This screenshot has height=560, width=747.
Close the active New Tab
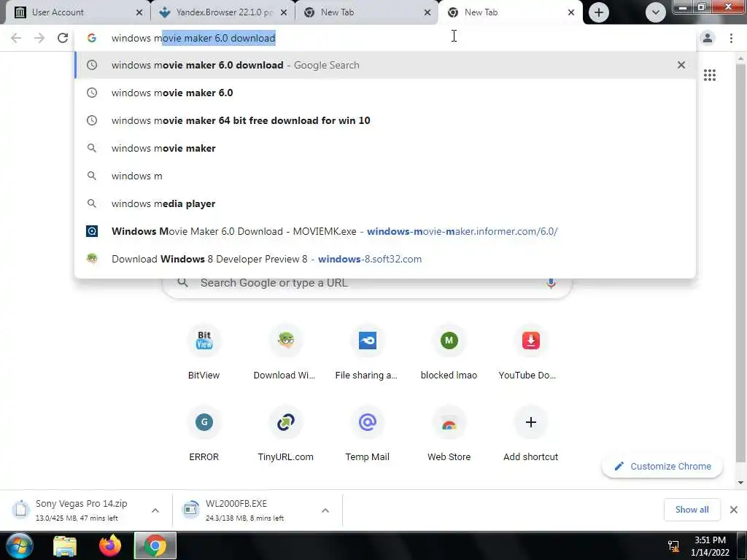click(570, 12)
